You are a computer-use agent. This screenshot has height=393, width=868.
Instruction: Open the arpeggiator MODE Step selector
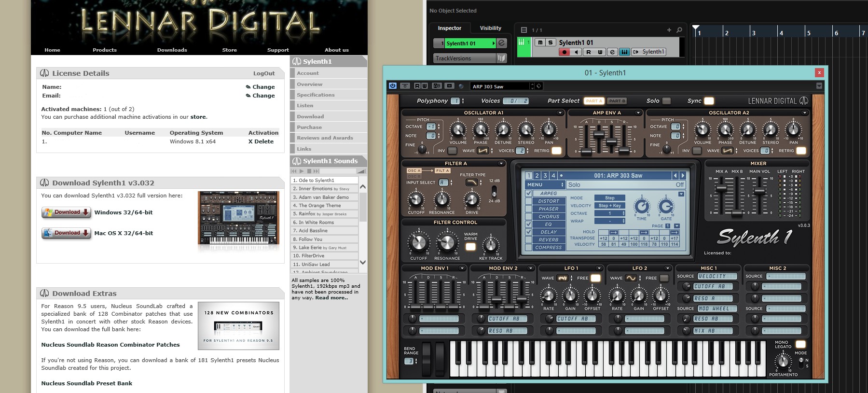610,198
